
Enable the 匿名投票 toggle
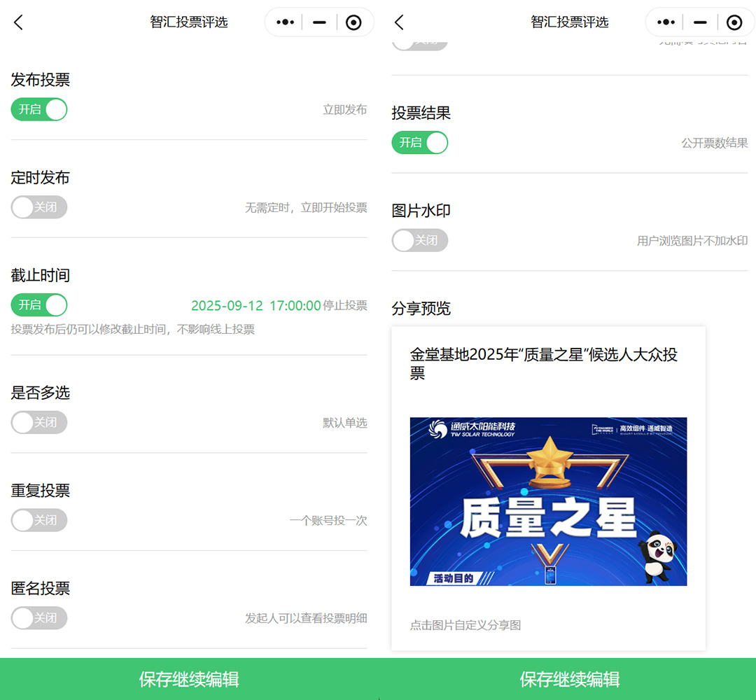tap(39, 619)
